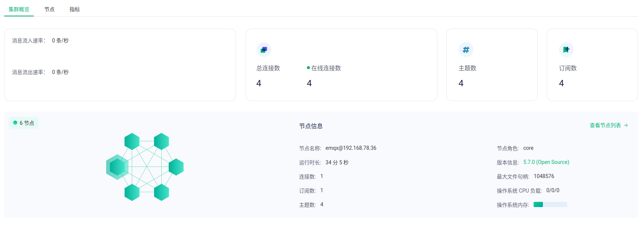Open the 5.7.0 (Open Source) version link
Screen dimensions: 644x229
point(546,162)
